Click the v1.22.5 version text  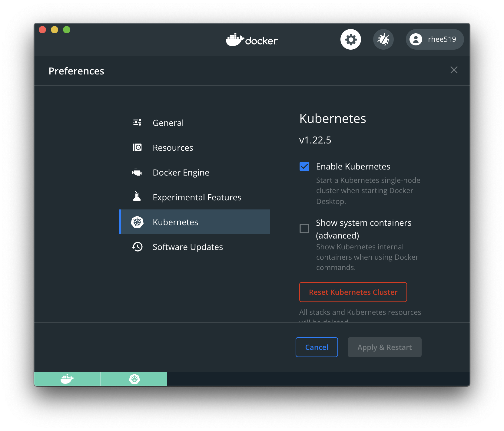pos(315,140)
